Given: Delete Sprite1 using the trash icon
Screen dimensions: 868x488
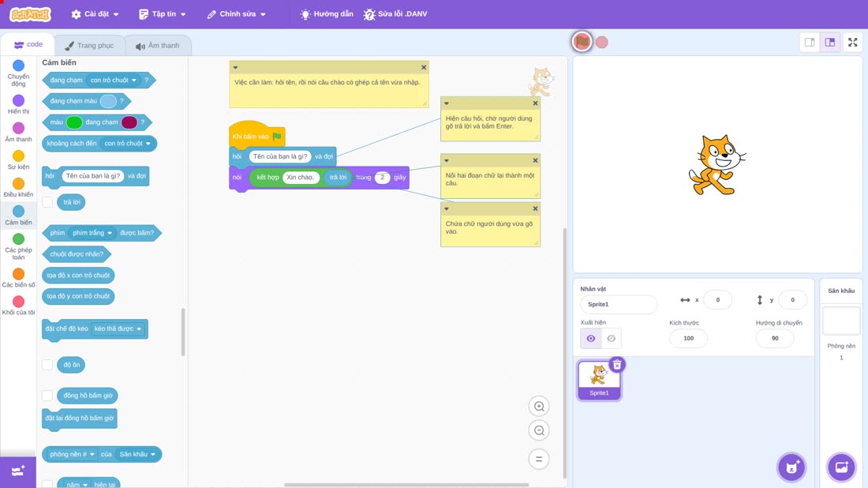Looking at the screenshot, I should point(617,365).
